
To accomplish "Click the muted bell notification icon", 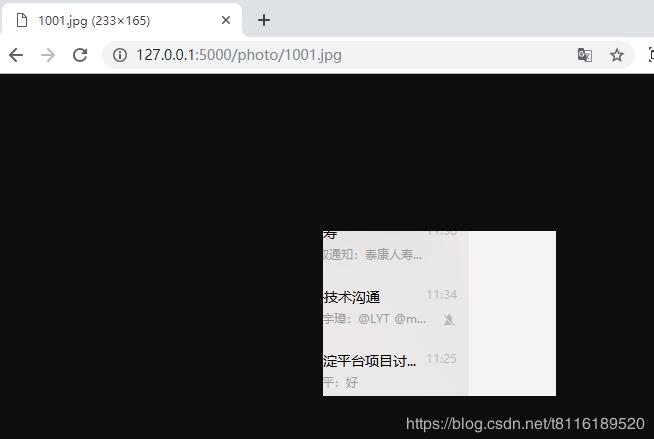I will tap(449, 320).
